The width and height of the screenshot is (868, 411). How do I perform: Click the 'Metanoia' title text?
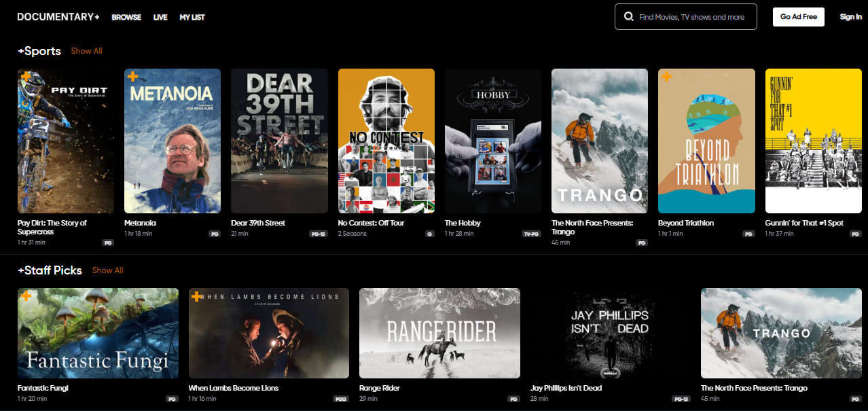pyautogui.click(x=140, y=223)
